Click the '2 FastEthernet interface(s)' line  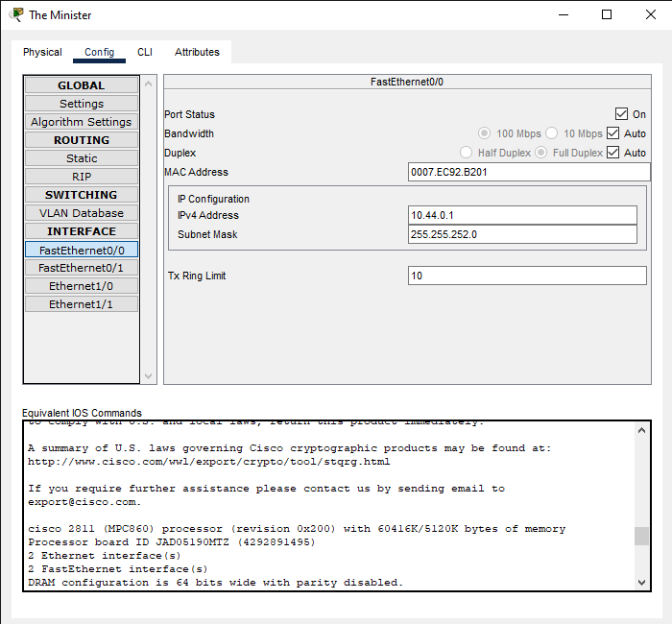tap(118, 569)
